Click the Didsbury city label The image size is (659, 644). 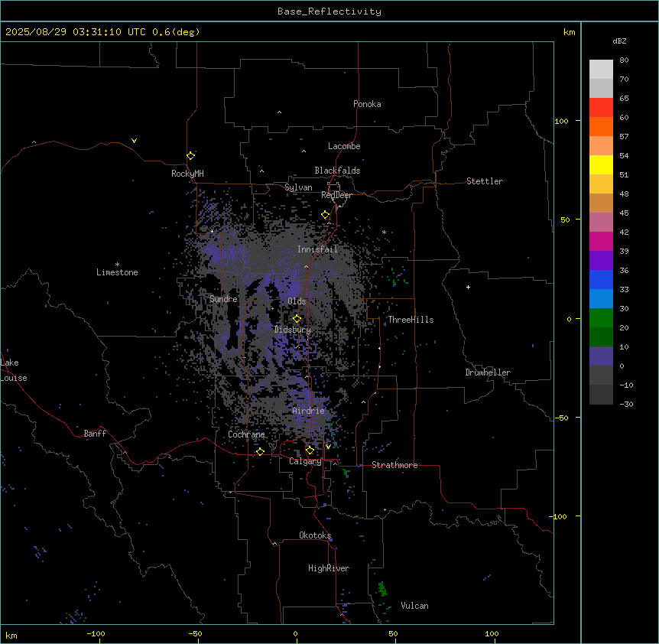[293, 330]
